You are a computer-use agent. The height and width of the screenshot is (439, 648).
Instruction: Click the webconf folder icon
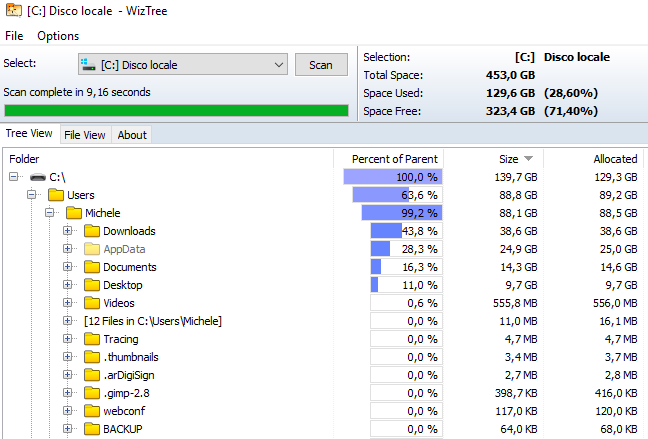[92, 411]
